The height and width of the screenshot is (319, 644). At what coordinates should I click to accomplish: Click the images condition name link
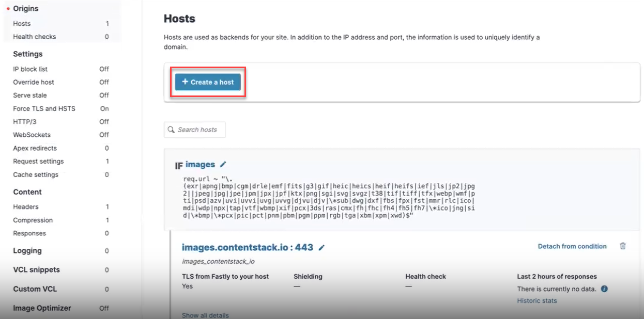point(200,165)
